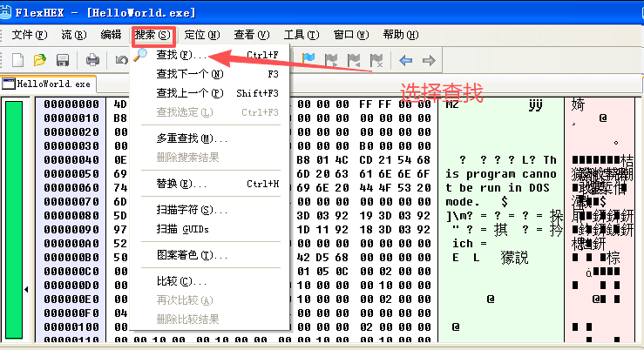
Task: Click hex byte B0 in row 00000030
Action: (367, 146)
